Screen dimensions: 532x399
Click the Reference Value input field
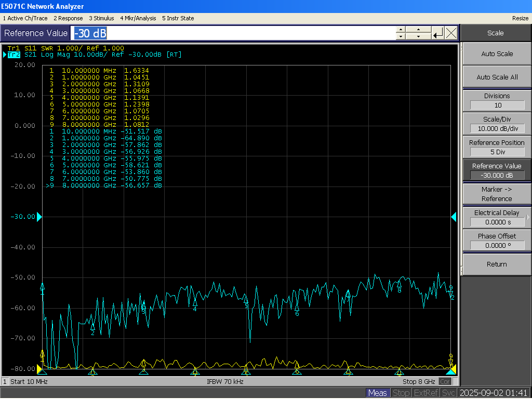coord(234,33)
